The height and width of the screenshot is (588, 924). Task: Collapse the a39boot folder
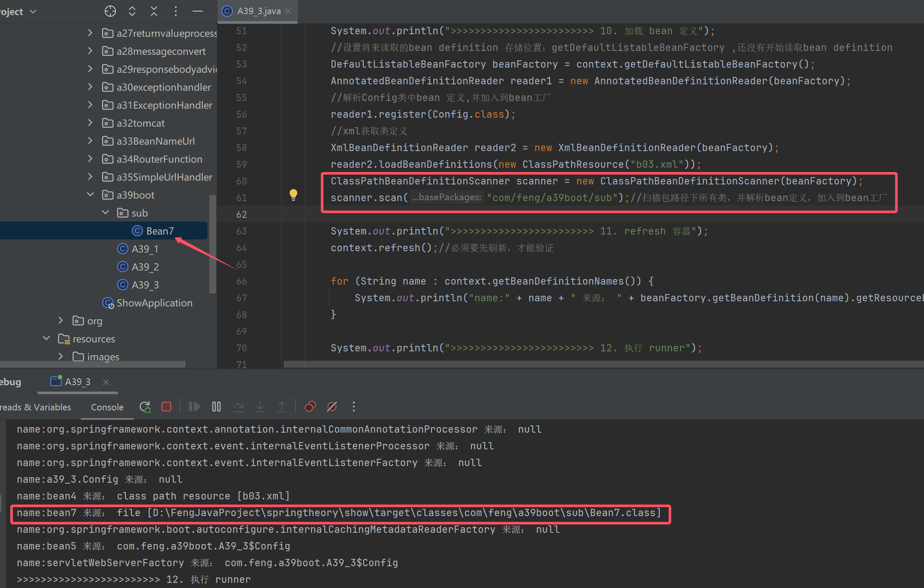click(x=90, y=195)
